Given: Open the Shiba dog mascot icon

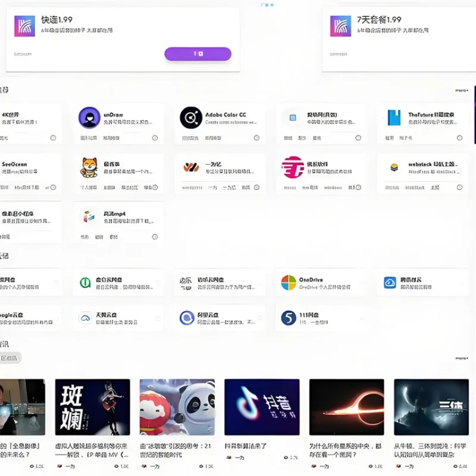Looking at the screenshot, I should [x=89, y=167].
